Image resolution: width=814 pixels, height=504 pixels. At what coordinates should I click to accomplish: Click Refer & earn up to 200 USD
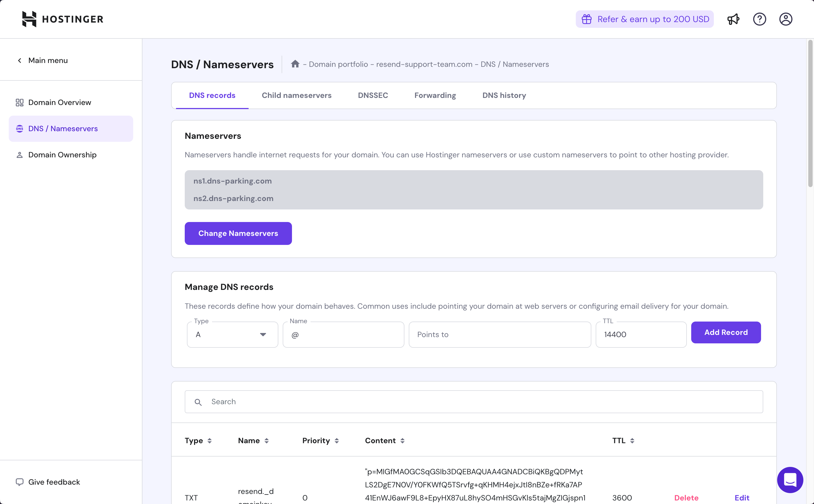644,19
